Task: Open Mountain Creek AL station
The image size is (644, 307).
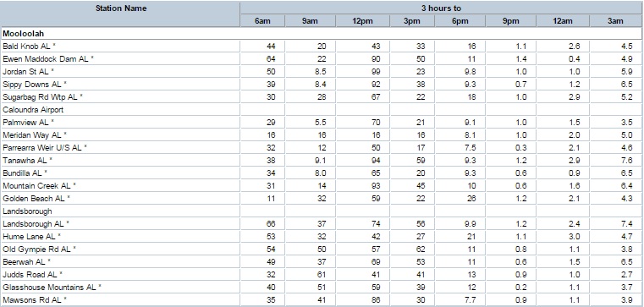Action: [x=39, y=186]
